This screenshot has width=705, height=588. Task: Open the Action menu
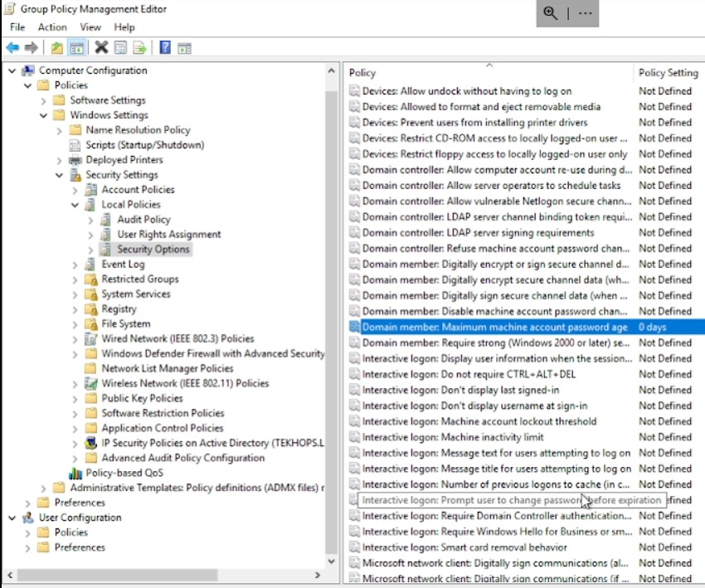coord(52,27)
